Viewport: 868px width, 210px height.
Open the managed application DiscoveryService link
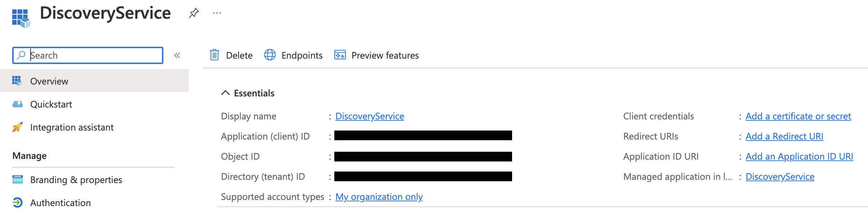pyautogui.click(x=779, y=176)
